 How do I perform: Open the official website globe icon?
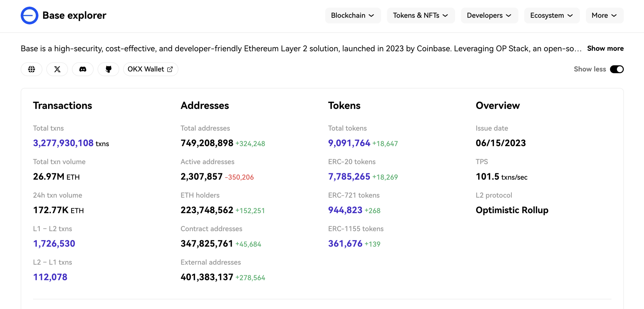pyautogui.click(x=31, y=69)
